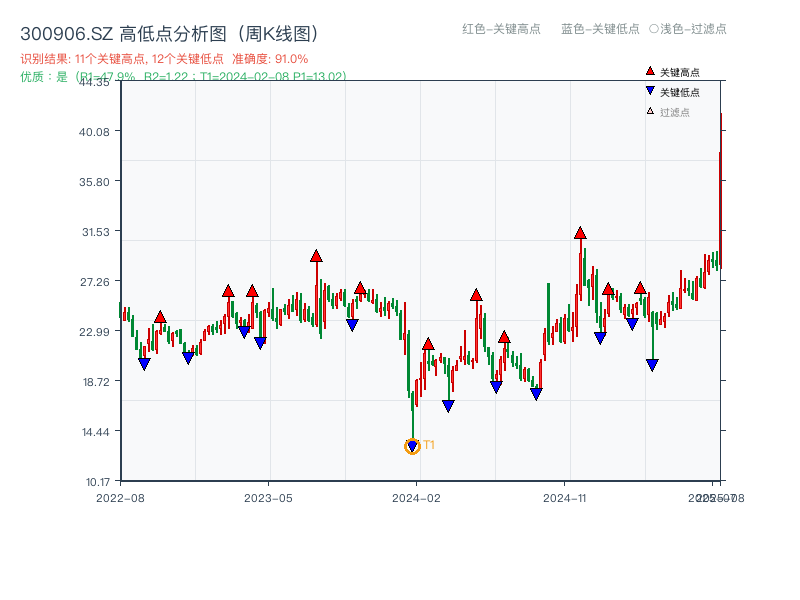Image resolution: width=800 pixels, height=600 pixels.
Task: Click the 14.44 y-axis price label
Action: (x=95, y=432)
